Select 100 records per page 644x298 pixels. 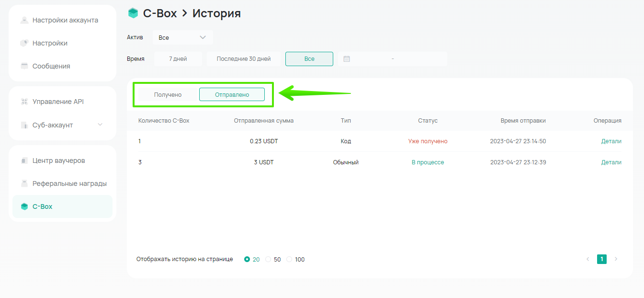[289, 259]
